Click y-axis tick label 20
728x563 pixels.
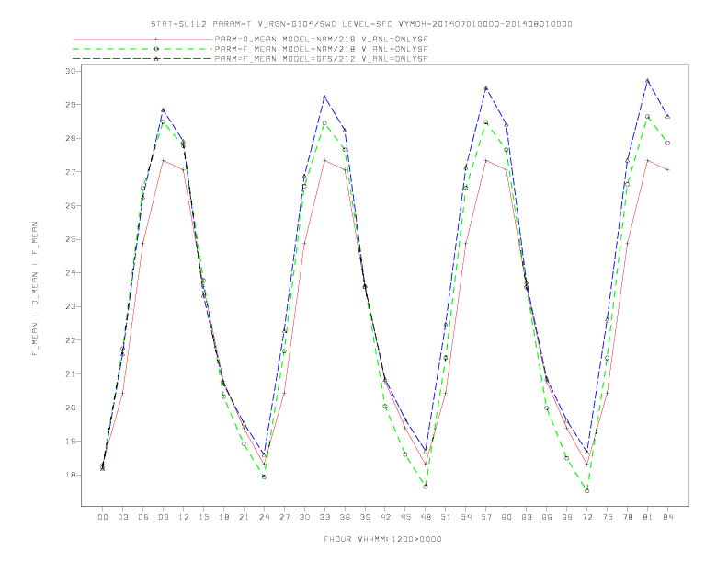point(71,408)
